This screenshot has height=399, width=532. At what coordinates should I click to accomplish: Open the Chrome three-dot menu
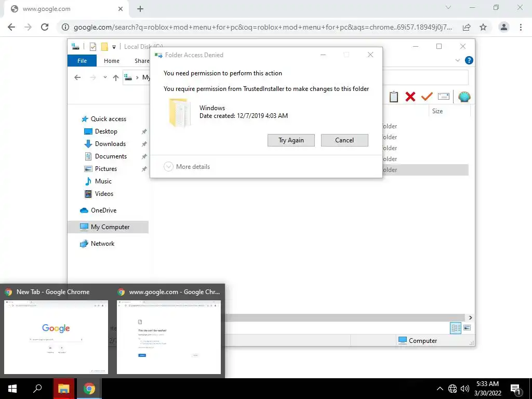tap(521, 27)
